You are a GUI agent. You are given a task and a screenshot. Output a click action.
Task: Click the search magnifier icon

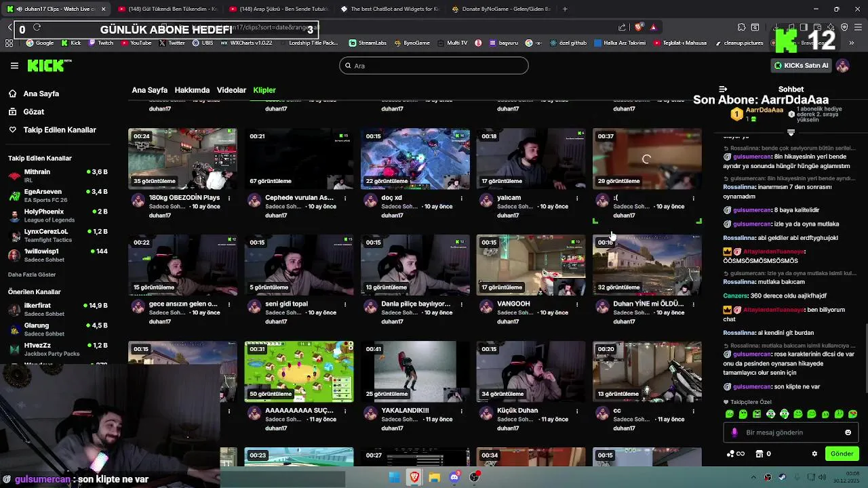pos(348,66)
